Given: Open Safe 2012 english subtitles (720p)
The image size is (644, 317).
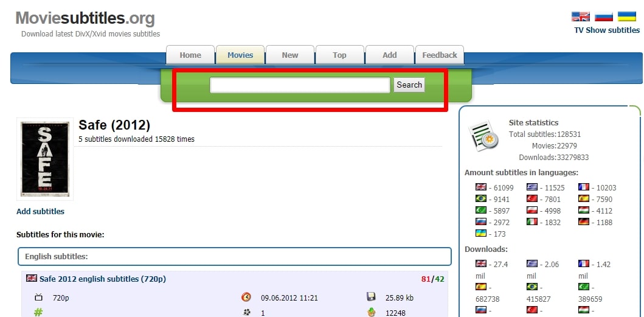Looking at the screenshot, I should tap(103, 279).
